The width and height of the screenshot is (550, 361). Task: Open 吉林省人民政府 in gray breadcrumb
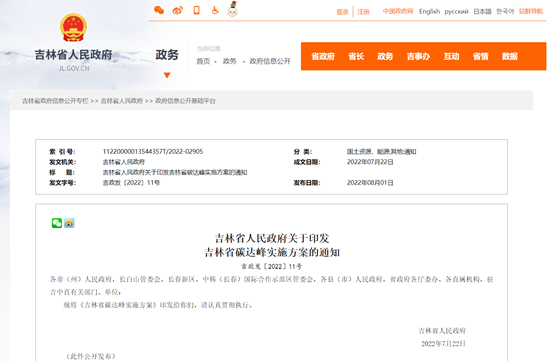coord(122,101)
